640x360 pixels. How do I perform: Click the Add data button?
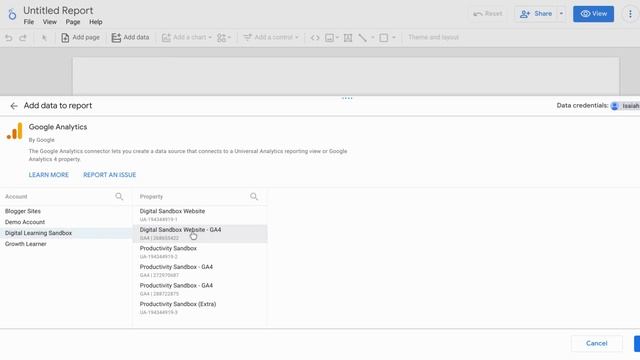(131, 38)
